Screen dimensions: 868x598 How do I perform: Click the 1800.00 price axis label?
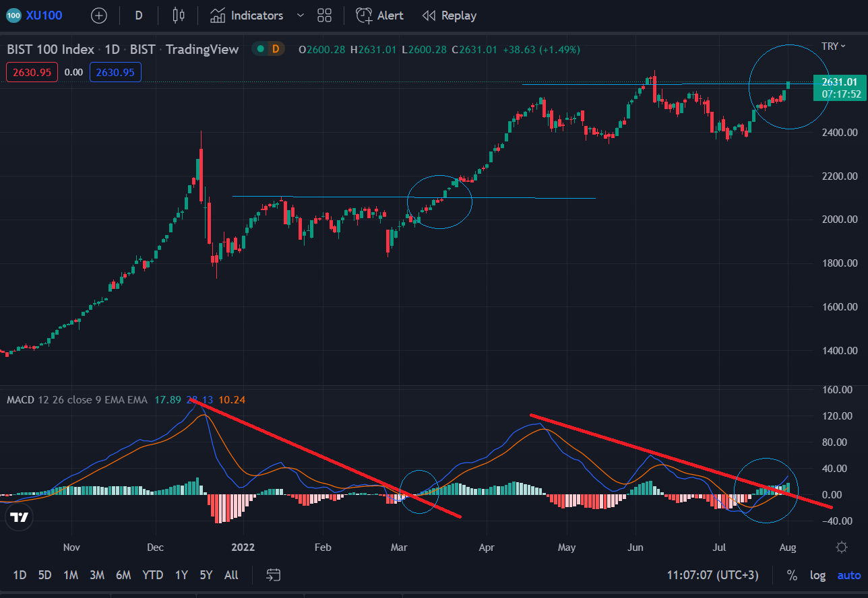838,263
